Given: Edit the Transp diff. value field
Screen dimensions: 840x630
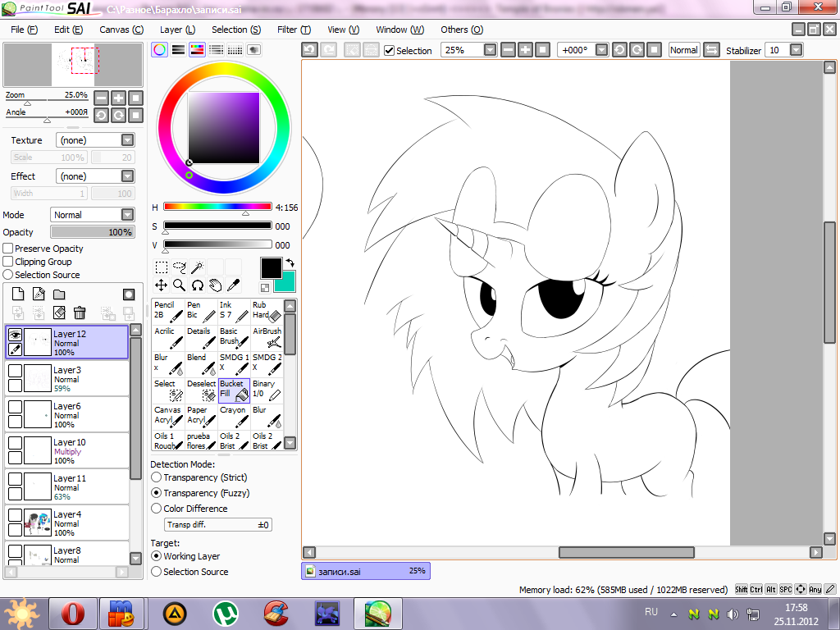Looking at the screenshot, I should pyautogui.click(x=218, y=524).
